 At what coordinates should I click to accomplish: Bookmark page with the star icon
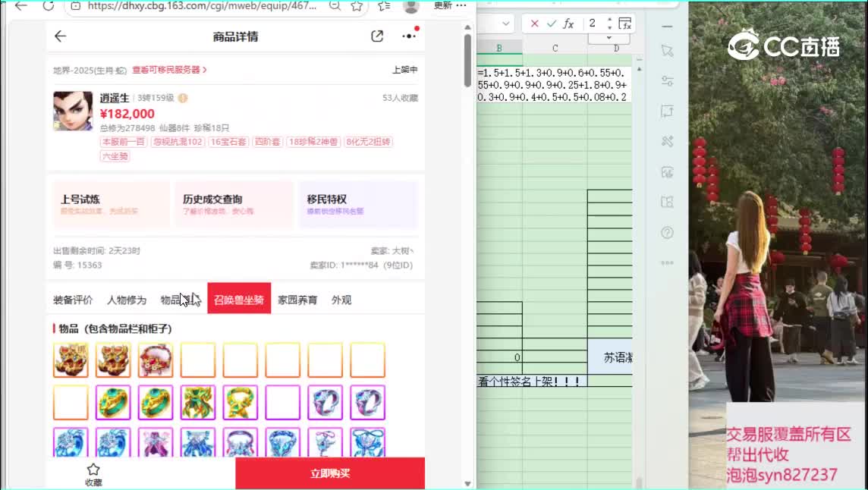pos(357,6)
